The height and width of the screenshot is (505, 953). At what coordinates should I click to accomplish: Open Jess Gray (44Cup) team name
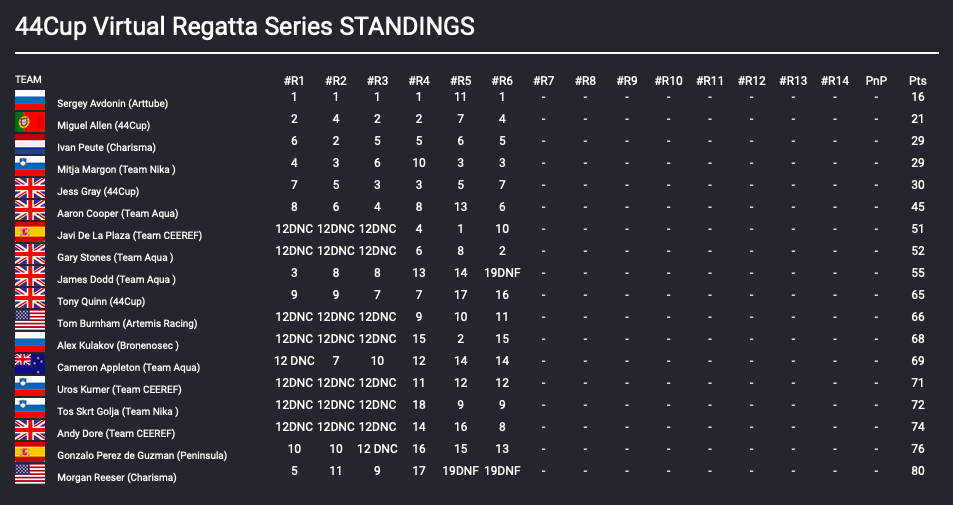tap(98, 191)
